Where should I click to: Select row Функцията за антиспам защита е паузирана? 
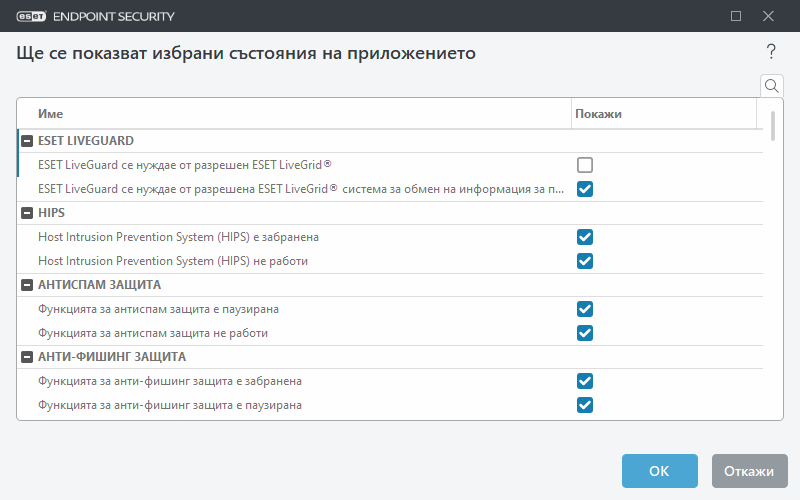coord(390,309)
